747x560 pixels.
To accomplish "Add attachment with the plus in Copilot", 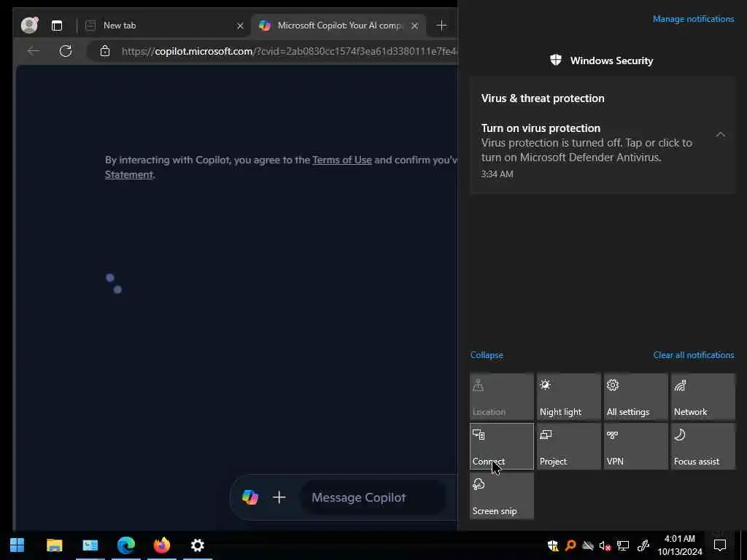I will point(279,497).
